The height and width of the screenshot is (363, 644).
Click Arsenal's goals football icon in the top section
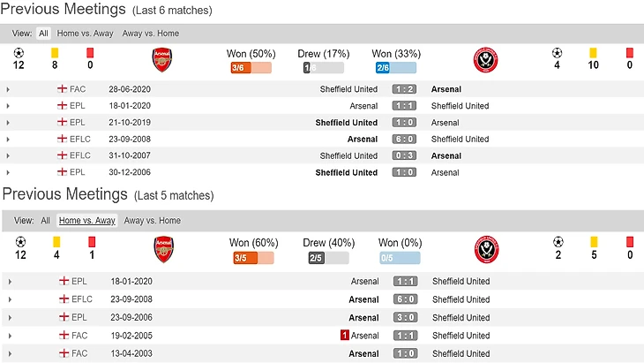coord(19,53)
